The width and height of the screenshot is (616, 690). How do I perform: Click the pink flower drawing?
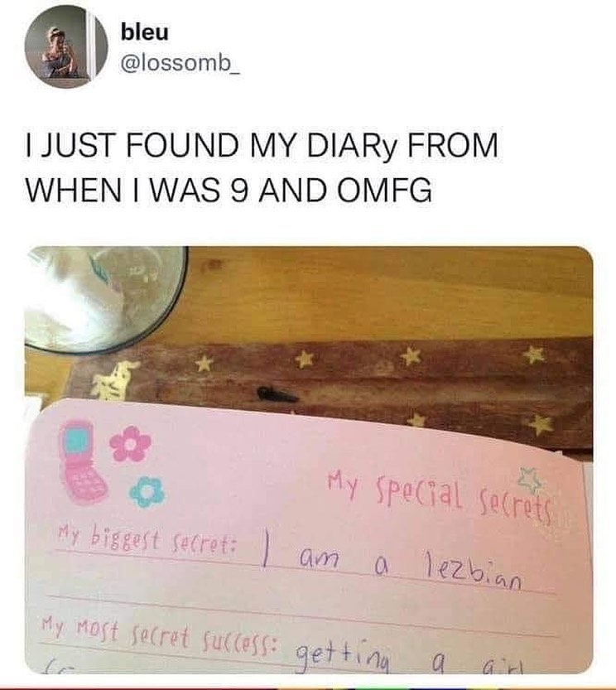tap(130, 443)
